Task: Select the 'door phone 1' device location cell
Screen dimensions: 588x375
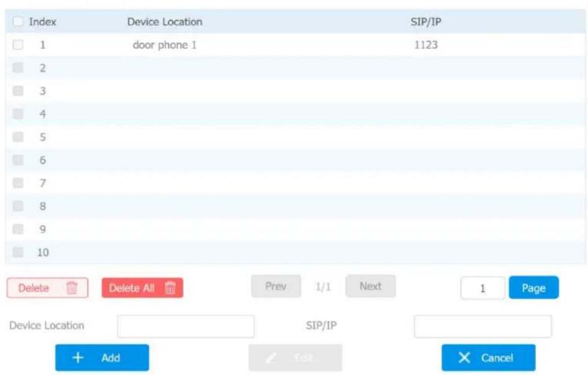Action: (x=165, y=45)
